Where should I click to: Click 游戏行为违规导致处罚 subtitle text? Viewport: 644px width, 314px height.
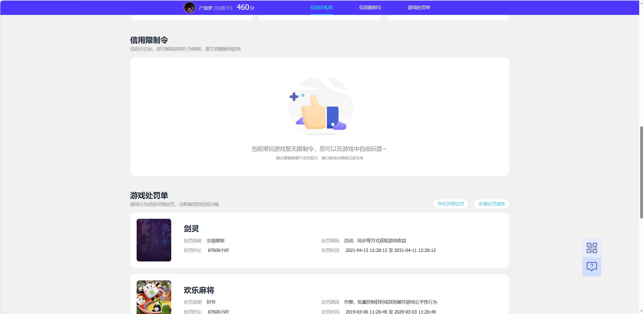174,204
